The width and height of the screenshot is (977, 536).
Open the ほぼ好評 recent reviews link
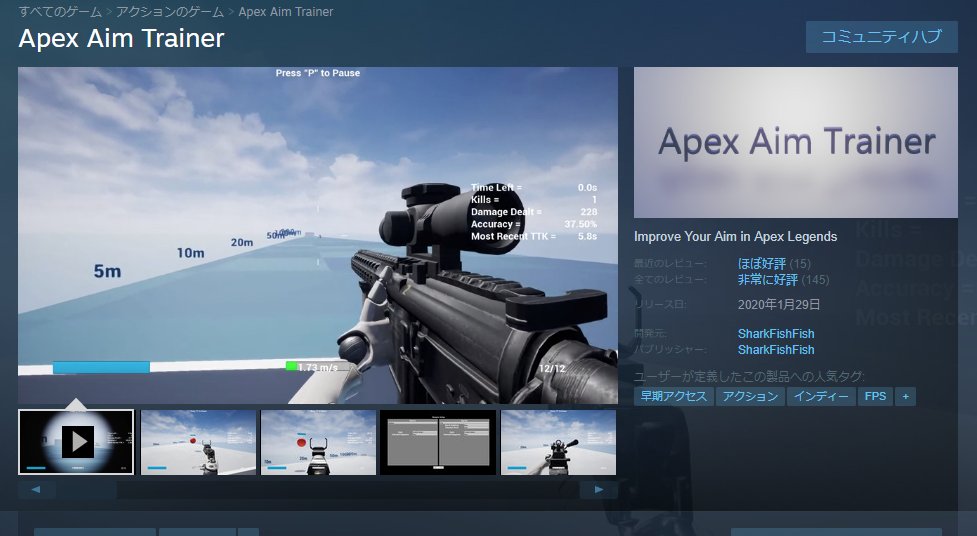tap(761, 264)
